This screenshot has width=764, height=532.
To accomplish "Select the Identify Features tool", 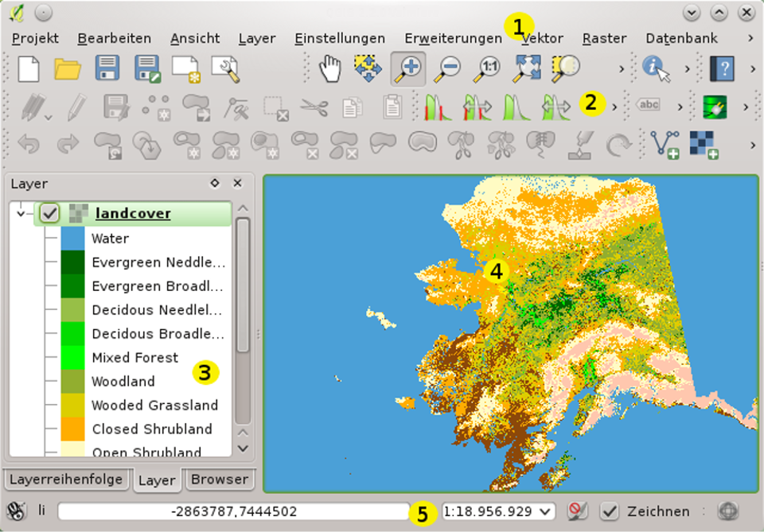I will [656, 68].
